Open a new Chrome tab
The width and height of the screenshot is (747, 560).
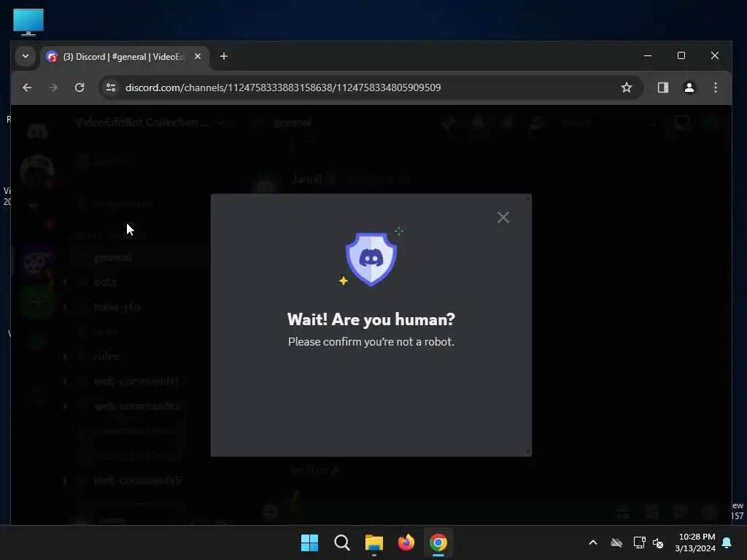pyautogui.click(x=224, y=56)
